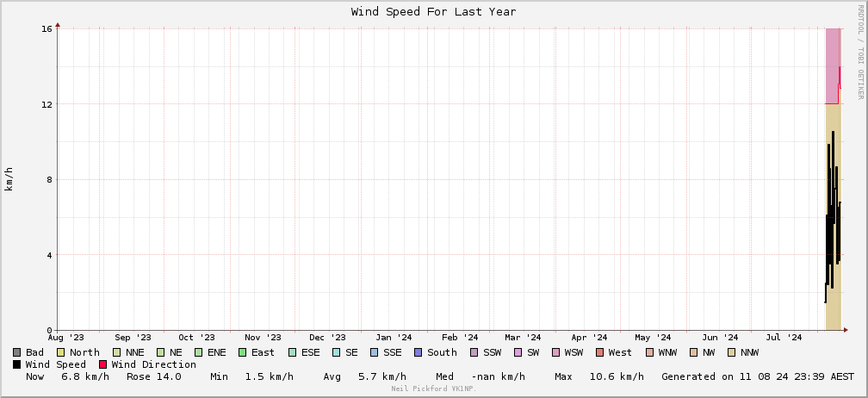
Task: Select the NE legend color box
Action: click(161, 352)
